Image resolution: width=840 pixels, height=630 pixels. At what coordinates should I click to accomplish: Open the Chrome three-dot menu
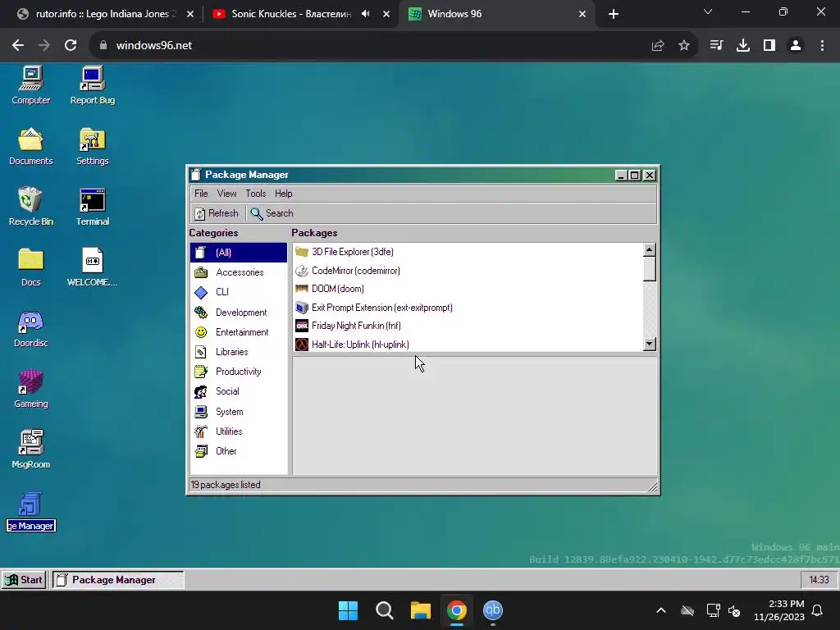click(x=822, y=46)
